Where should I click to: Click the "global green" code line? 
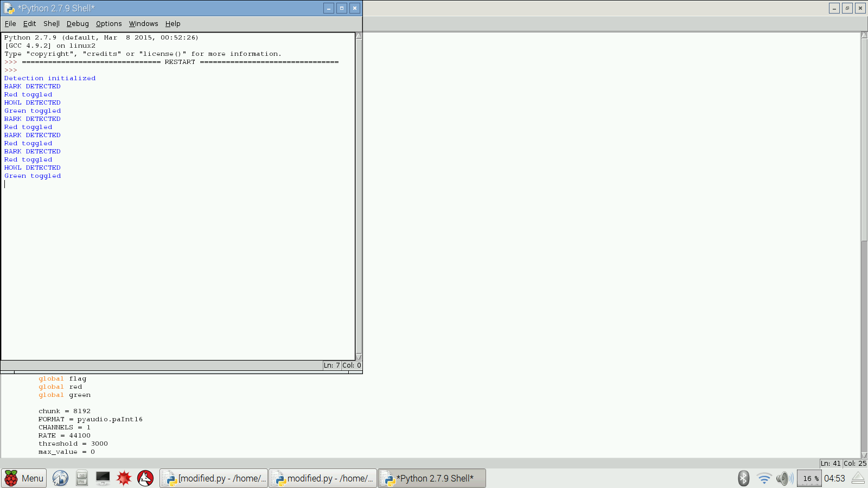(x=65, y=395)
